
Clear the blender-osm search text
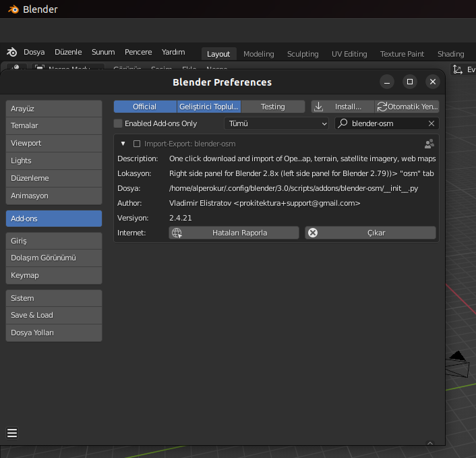click(x=432, y=123)
